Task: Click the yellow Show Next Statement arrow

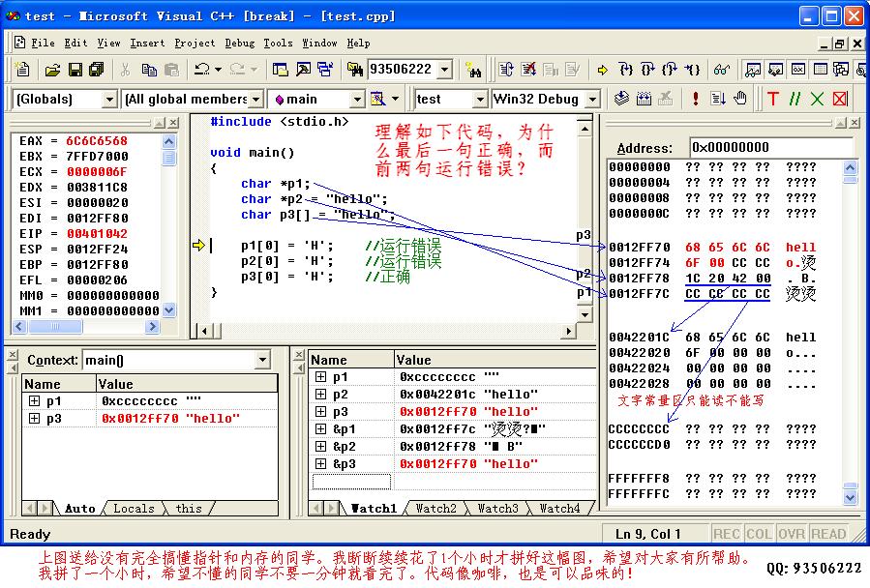Action: tap(603, 70)
